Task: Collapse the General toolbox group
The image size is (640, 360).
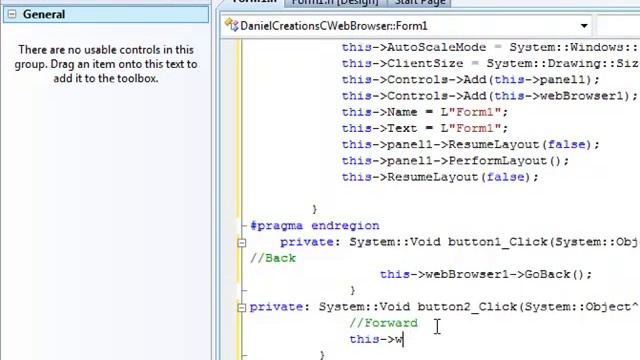Action: click(x=12, y=14)
